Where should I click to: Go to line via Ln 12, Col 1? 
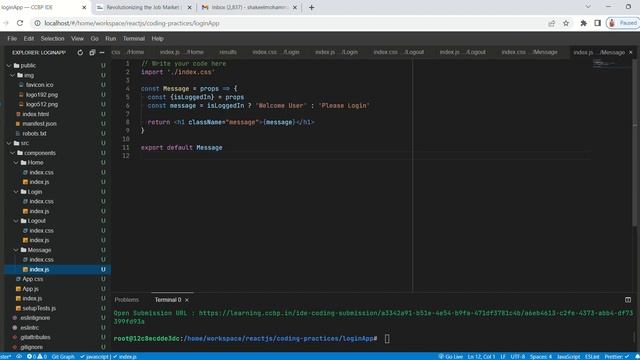click(481, 356)
